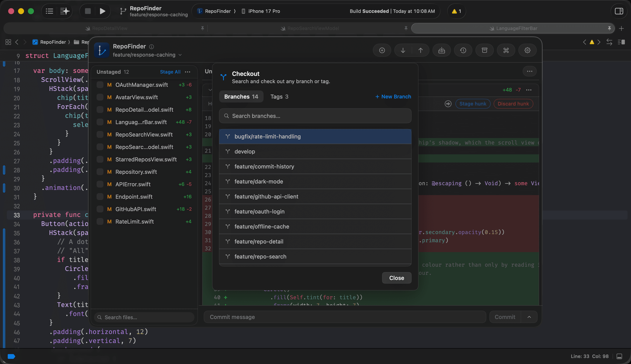Toggle the inspector panel icon top right
Image resolution: width=631 pixels, height=364 pixels.
(x=619, y=11)
